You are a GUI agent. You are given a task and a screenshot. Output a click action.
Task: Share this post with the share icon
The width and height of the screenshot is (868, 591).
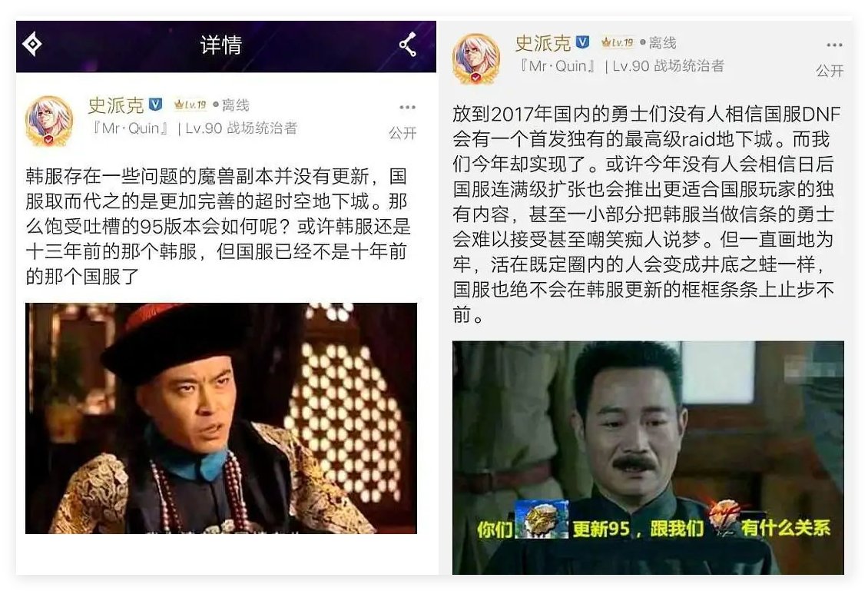click(x=408, y=45)
